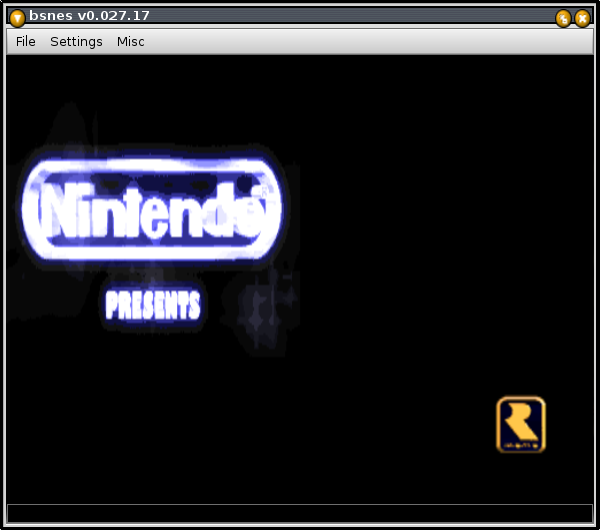The image size is (600, 530).
Task: Open the window menu icon in title bar
Action: (x=17, y=18)
